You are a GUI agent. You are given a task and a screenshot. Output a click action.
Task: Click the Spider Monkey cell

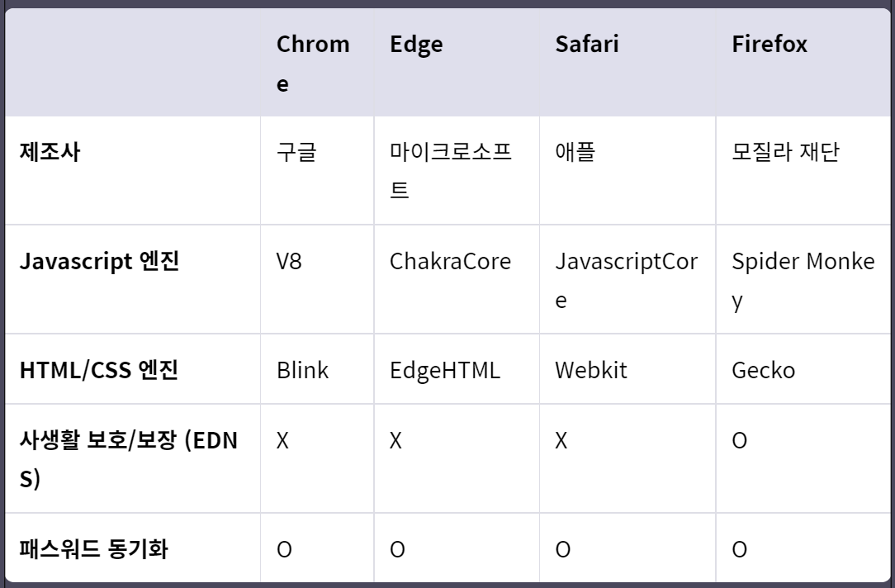(x=803, y=280)
